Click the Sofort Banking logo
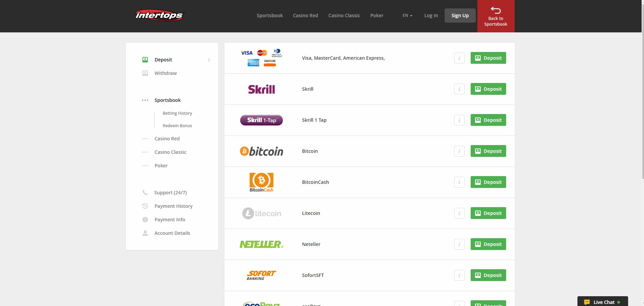The width and height of the screenshot is (644, 306). (x=261, y=275)
